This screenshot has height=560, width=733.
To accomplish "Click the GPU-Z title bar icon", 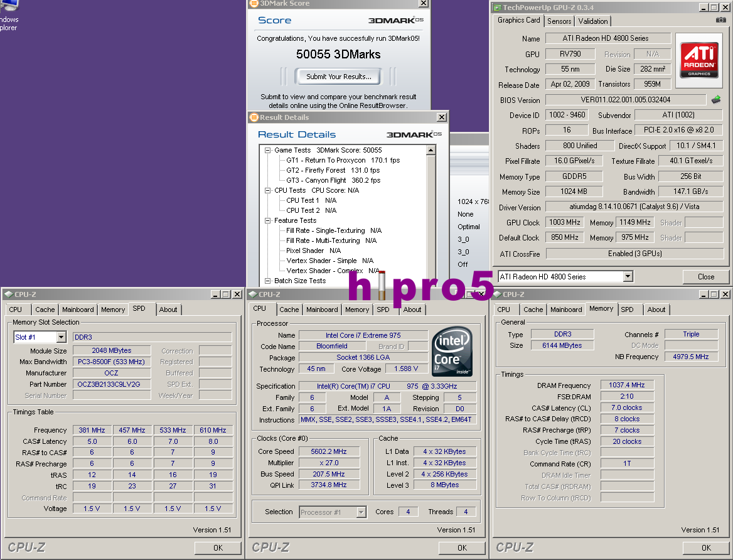I will 498,8.
